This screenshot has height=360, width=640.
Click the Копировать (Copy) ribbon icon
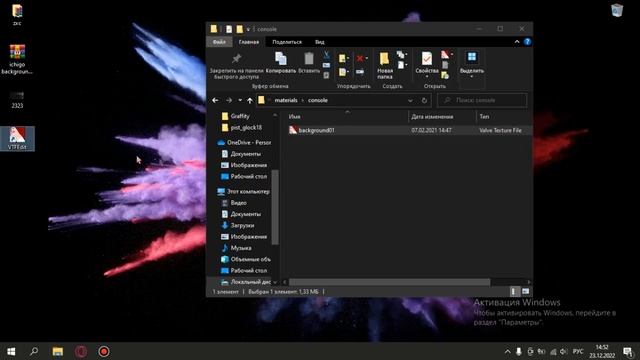(x=280, y=62)
